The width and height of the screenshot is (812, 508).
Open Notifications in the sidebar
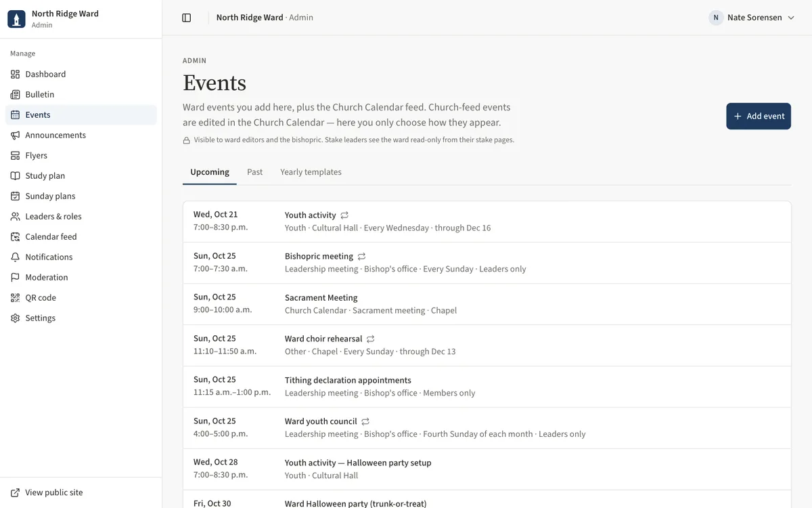(81, 257)
